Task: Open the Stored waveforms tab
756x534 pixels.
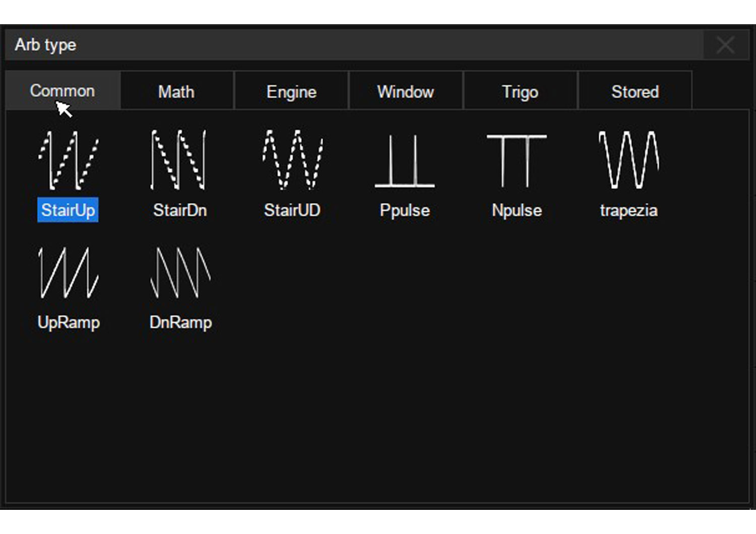Action: click(635, 92)
